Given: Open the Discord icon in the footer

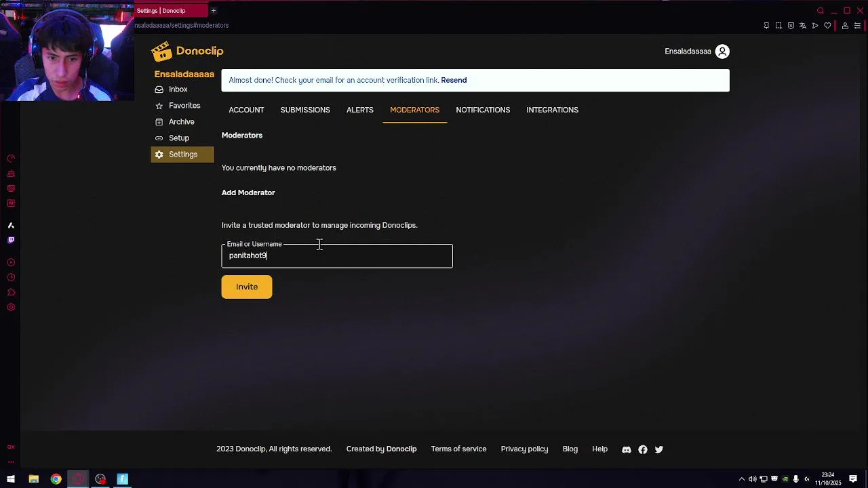Looking at the screenshot, I should click(x=627, y=449).
